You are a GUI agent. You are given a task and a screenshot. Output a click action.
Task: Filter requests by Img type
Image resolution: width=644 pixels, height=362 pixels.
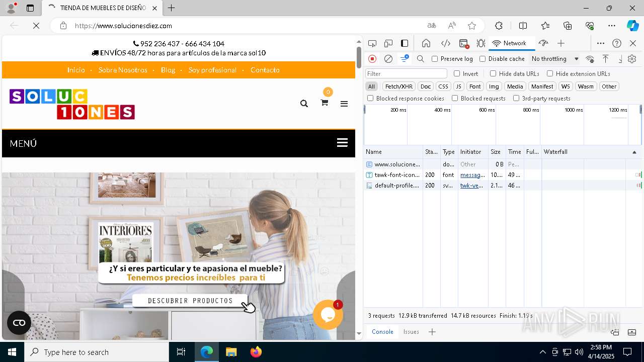pyautogui.click(x=494, y=86)
